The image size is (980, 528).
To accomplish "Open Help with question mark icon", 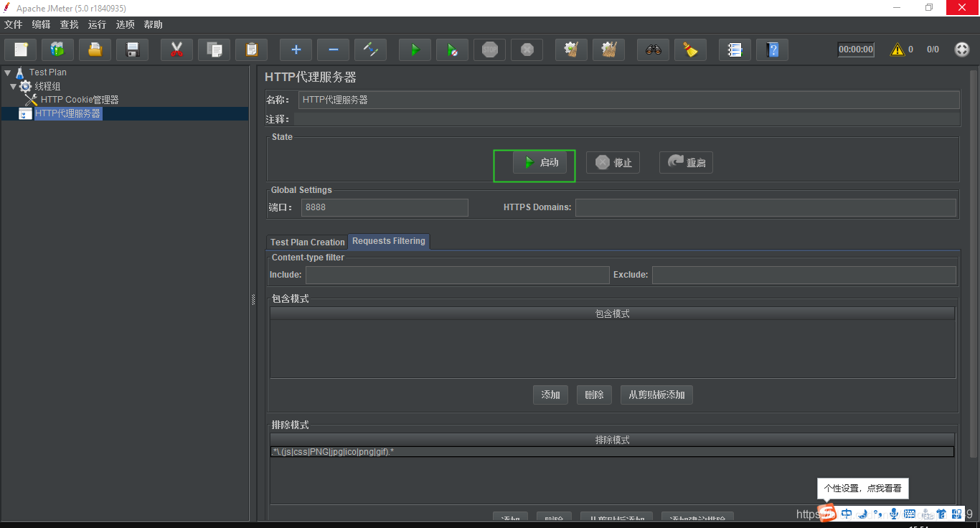I will pyautogui.click(x=773, y=49).
